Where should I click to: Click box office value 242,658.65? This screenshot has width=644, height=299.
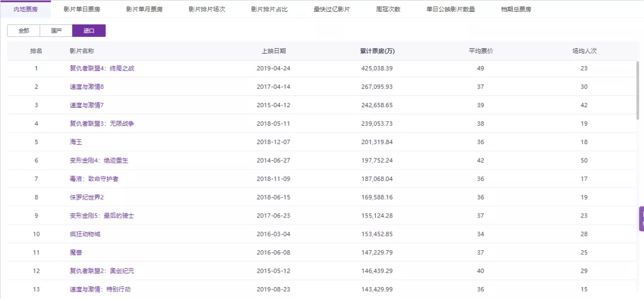click(x=377, y=105)
